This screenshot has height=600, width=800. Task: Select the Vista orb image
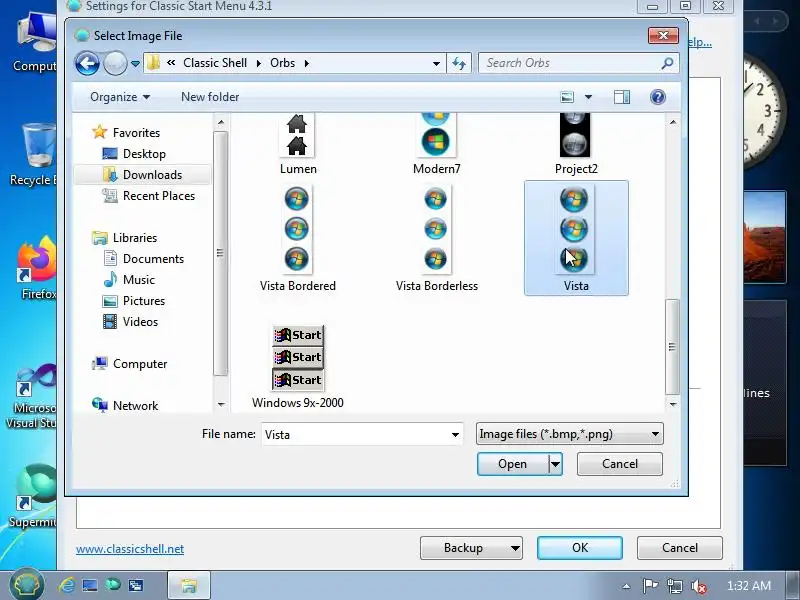coord(576,238)
